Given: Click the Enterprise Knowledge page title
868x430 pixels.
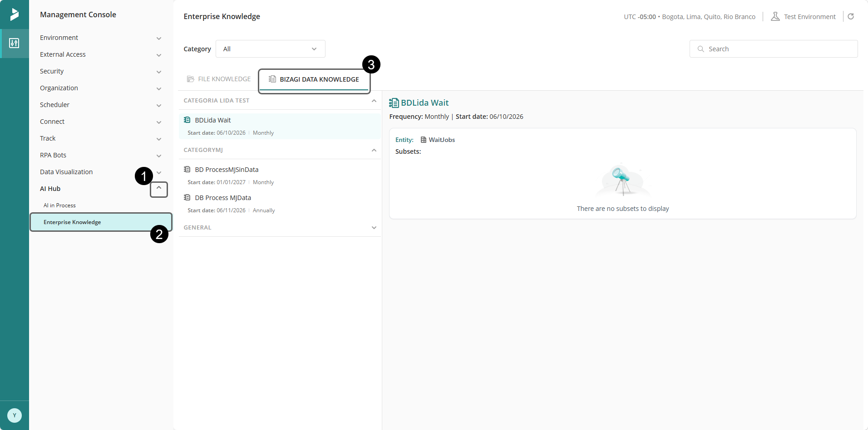Looking at the screenshot, I should coord(222,16).
